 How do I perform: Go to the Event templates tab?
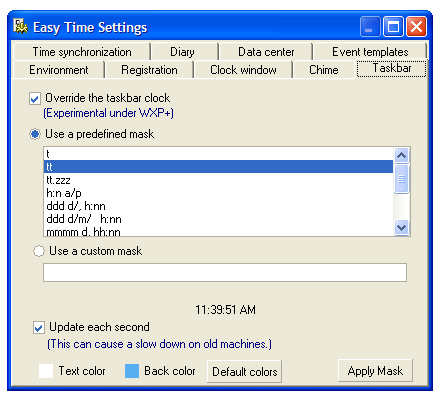click(370, 52)
